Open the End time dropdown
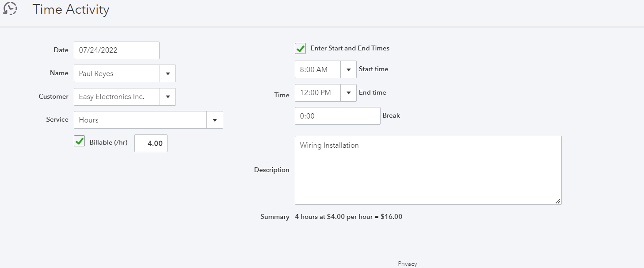644x268 pixels. coord(349,93)
